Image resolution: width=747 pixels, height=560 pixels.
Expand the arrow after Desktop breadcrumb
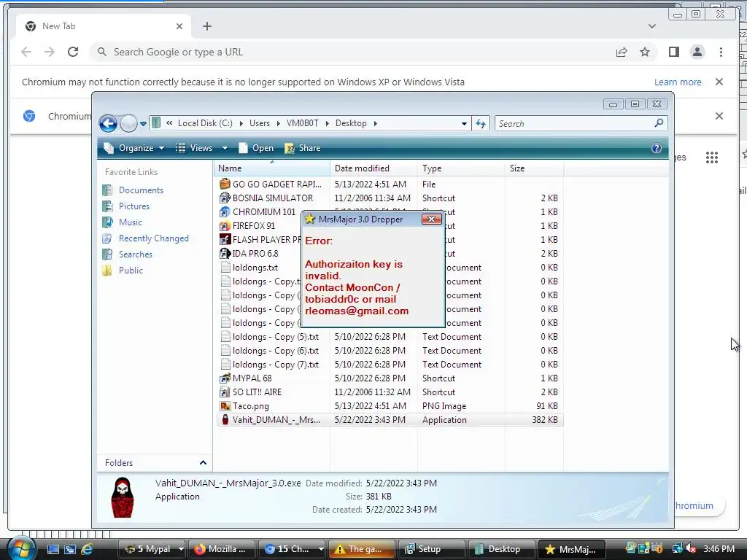tap(376, 123)
